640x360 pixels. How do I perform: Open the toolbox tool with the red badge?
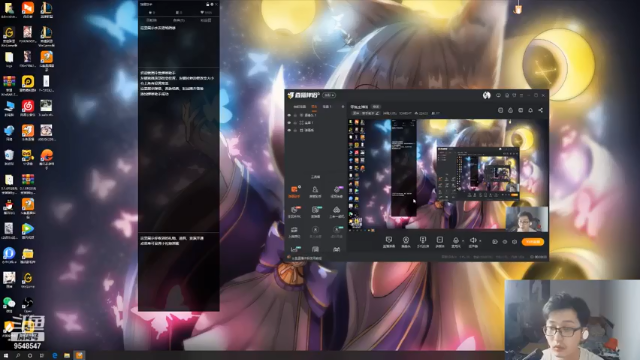click(294, 211)
